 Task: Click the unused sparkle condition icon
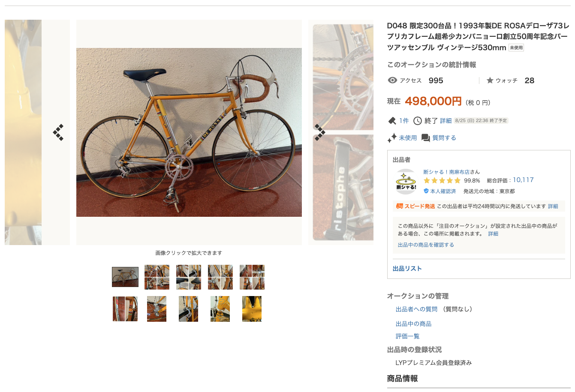coord(392,138)
